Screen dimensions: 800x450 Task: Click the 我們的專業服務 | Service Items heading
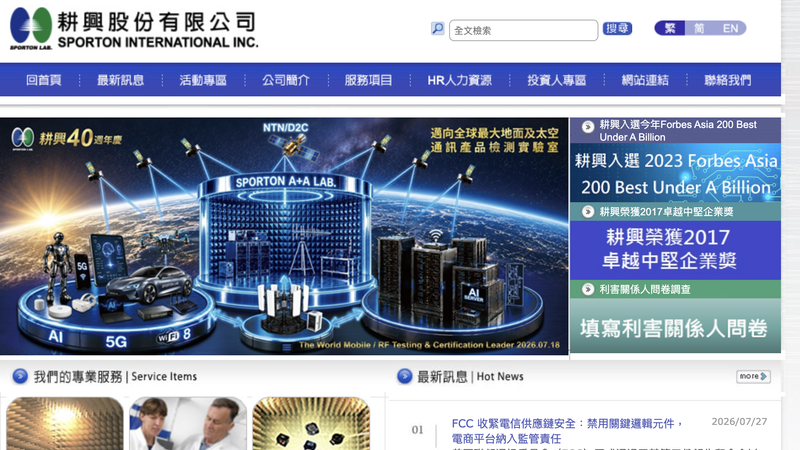point(115,377)
